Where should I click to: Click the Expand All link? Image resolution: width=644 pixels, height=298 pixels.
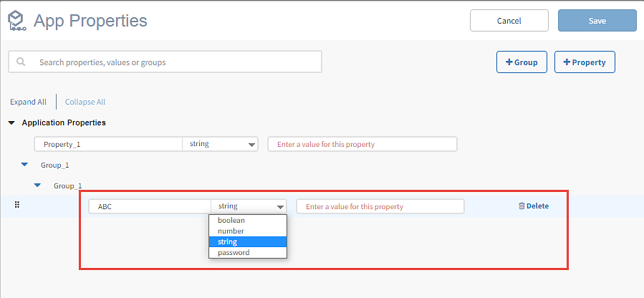29,102
